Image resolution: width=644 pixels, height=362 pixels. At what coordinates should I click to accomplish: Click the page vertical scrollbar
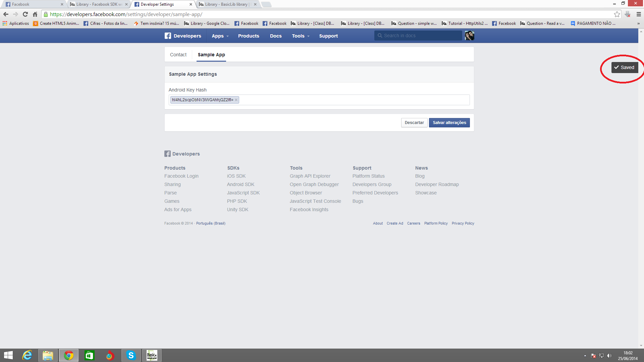coord(641,188)
